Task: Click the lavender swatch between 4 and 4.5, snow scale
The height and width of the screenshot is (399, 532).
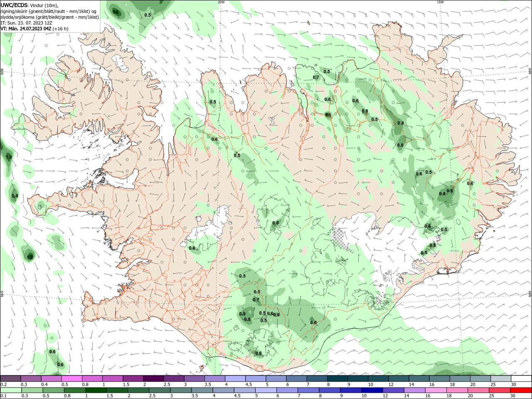Action: point(235,379)
